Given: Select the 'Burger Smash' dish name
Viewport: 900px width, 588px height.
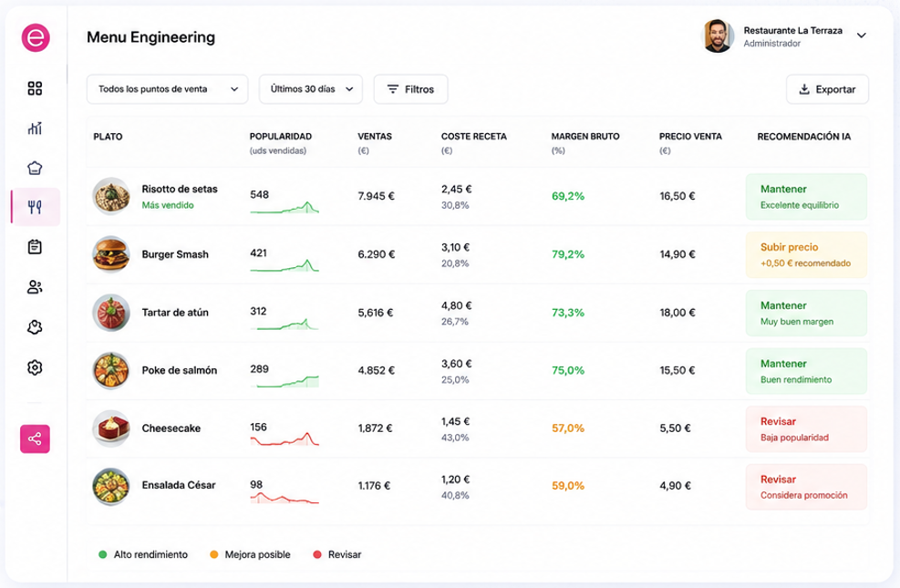Looking at the screenshot, I should (175, 254).
